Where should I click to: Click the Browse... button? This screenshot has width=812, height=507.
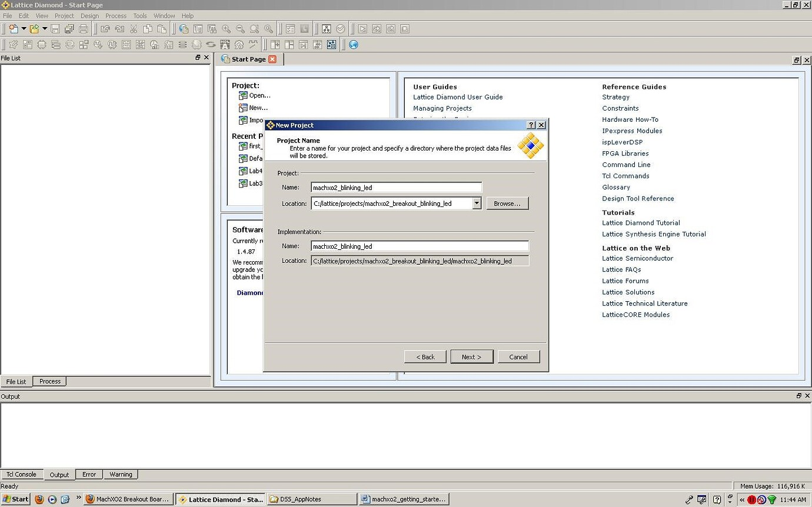click(x=507, y=204)
